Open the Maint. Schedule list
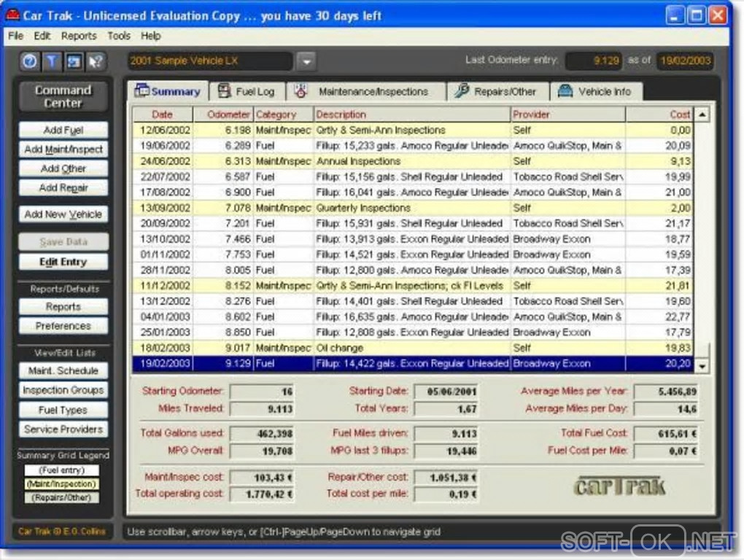 (x=63, y=371)
